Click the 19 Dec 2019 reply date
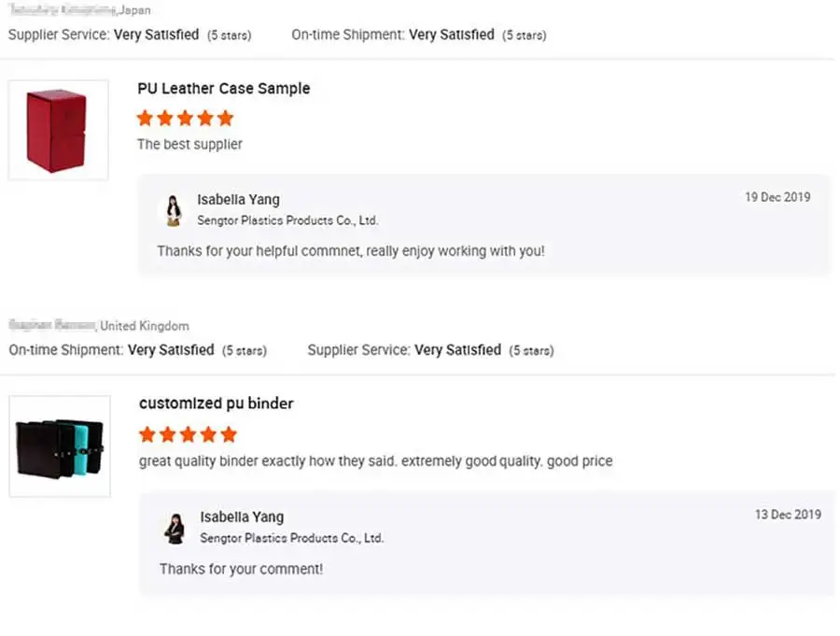 click(777, 197)
